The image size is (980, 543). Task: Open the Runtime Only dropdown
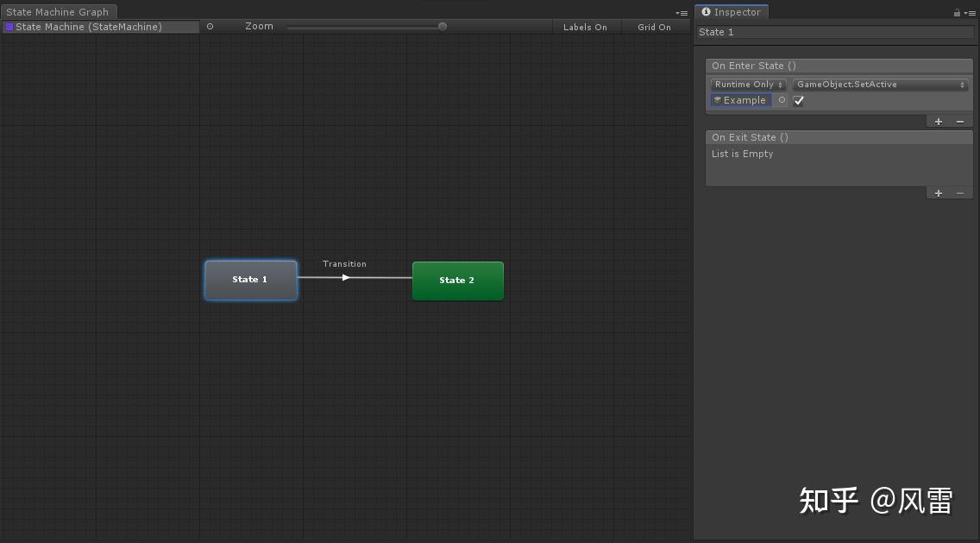point(747,84)
